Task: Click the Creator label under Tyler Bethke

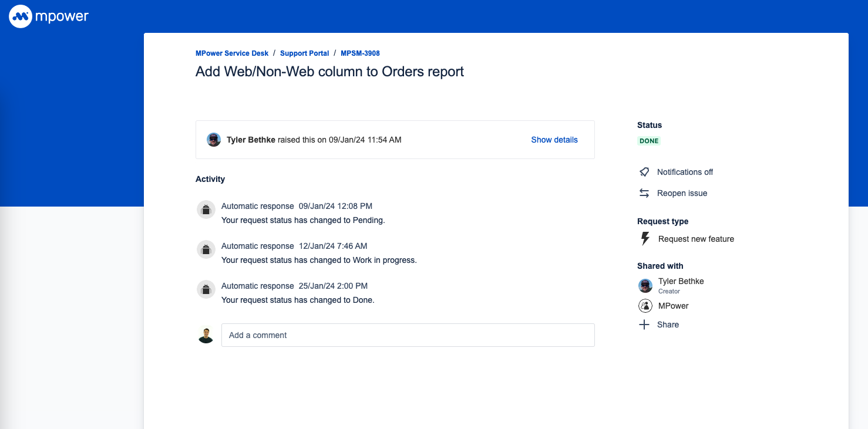Action: click(x=669, y=291)
